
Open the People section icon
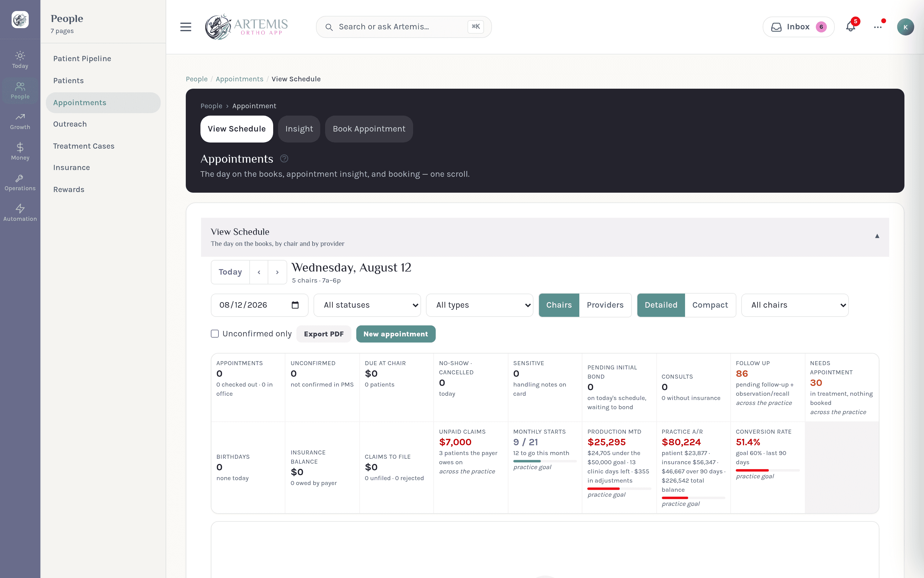point(20,87)
